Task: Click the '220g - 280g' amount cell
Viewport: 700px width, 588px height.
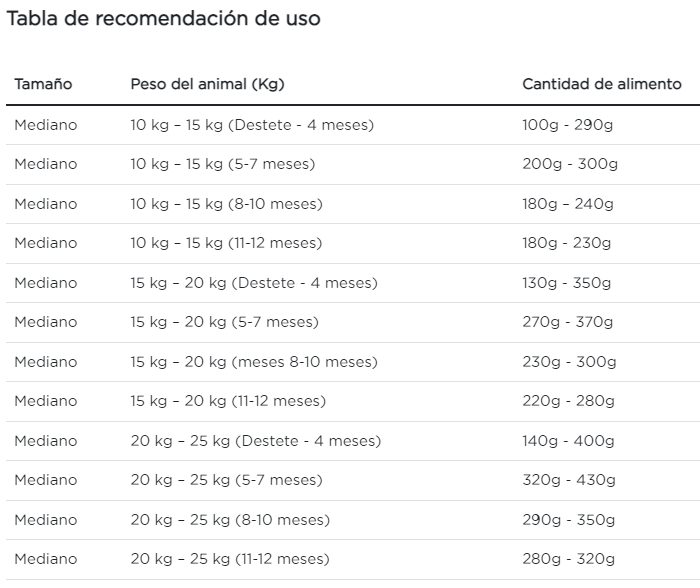Action: tap(569, 401)
